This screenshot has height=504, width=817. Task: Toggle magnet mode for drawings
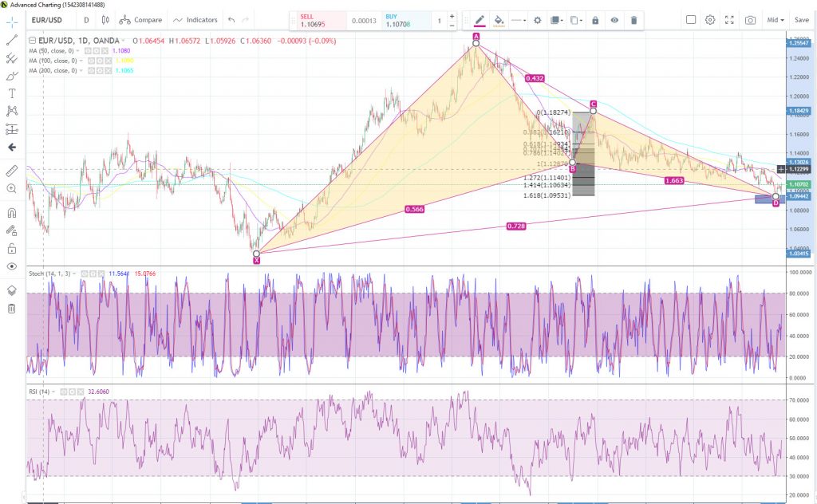click(12, 212)
